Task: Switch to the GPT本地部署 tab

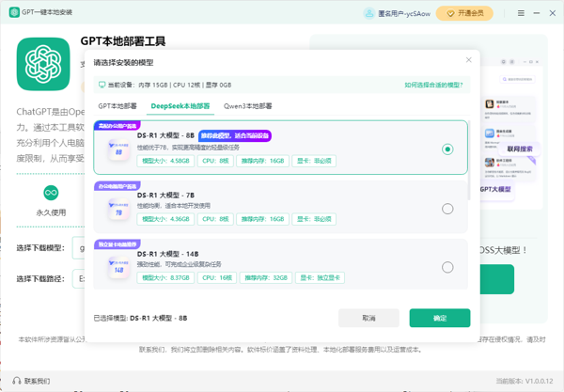Action: tap(118, 106)
